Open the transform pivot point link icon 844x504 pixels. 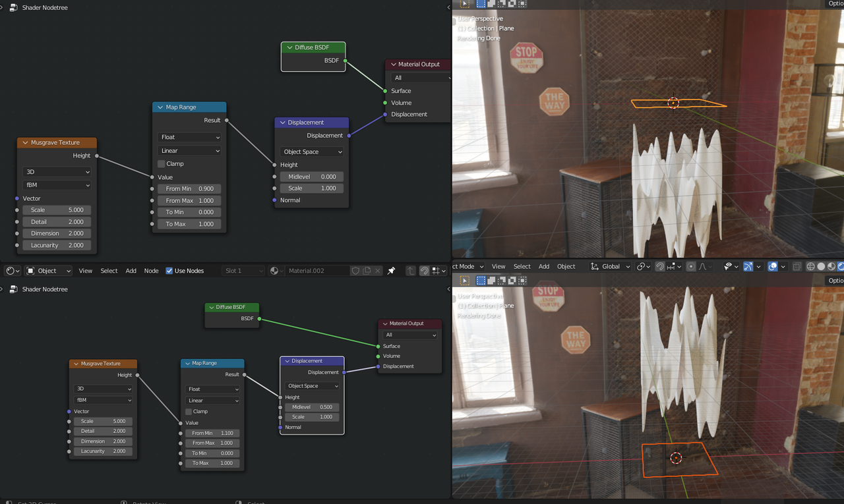tap(642, 266)
